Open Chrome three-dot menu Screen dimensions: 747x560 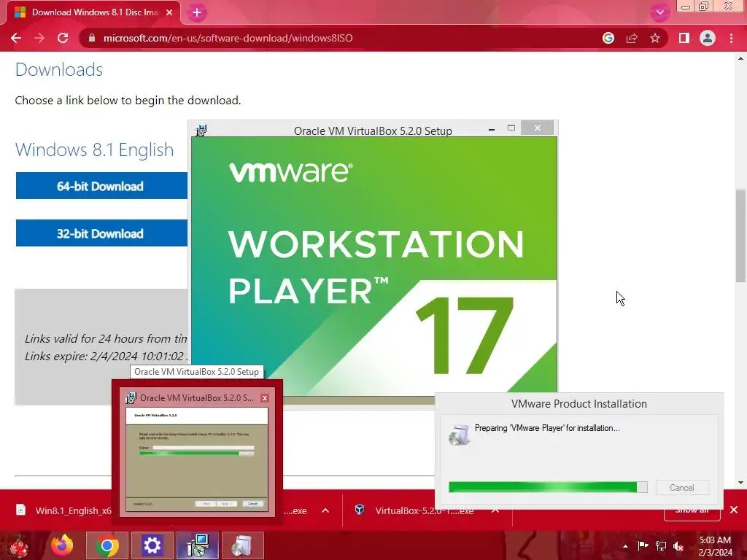click(x=731, y=38)
